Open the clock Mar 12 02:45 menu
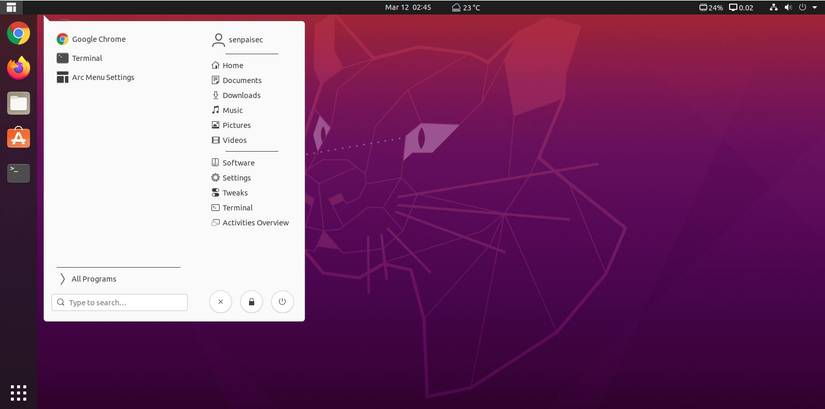Viewport: 825px width, 409px height. pos(408,7)
